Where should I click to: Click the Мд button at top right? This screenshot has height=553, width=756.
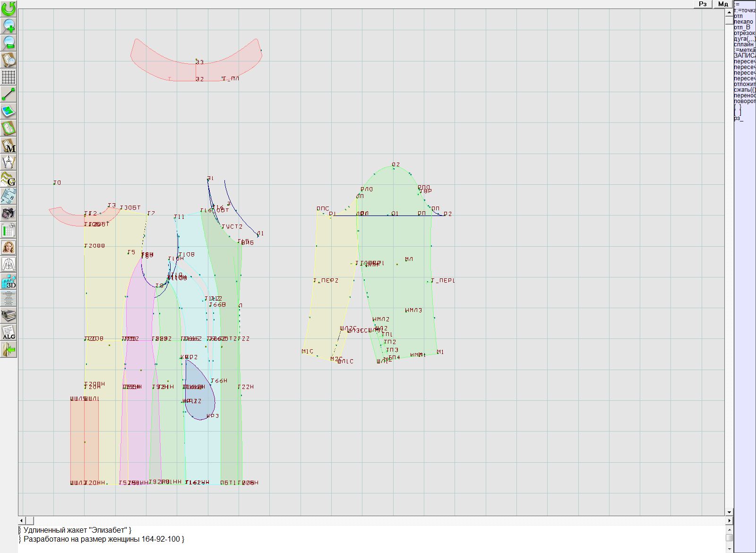[x=723, y=4]
